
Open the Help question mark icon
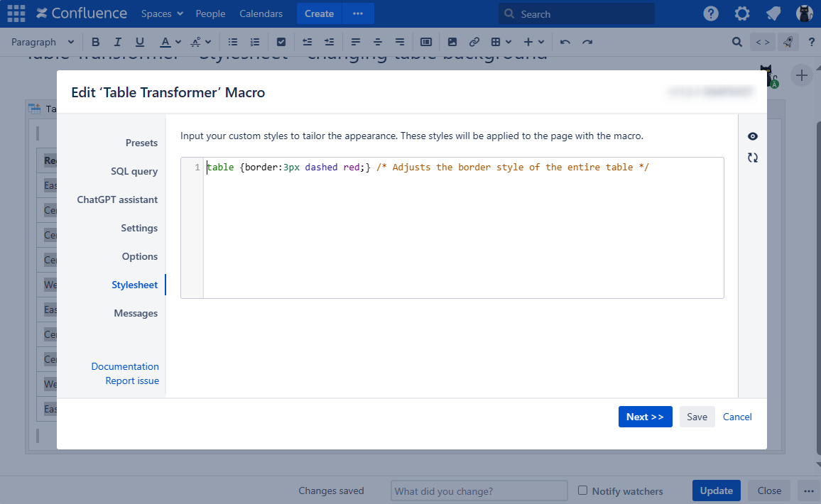710,13
